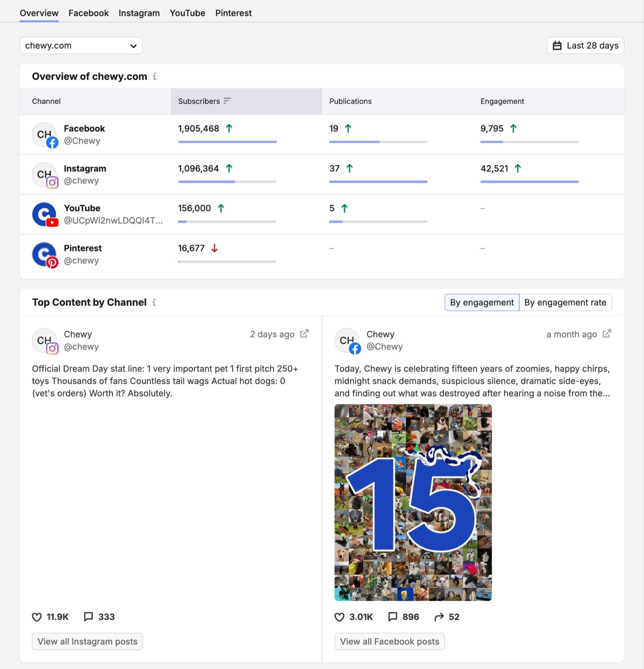Click the 15 anniversary collage image
The width and height of the screenshot is (644, 669).
coord(413,502)
